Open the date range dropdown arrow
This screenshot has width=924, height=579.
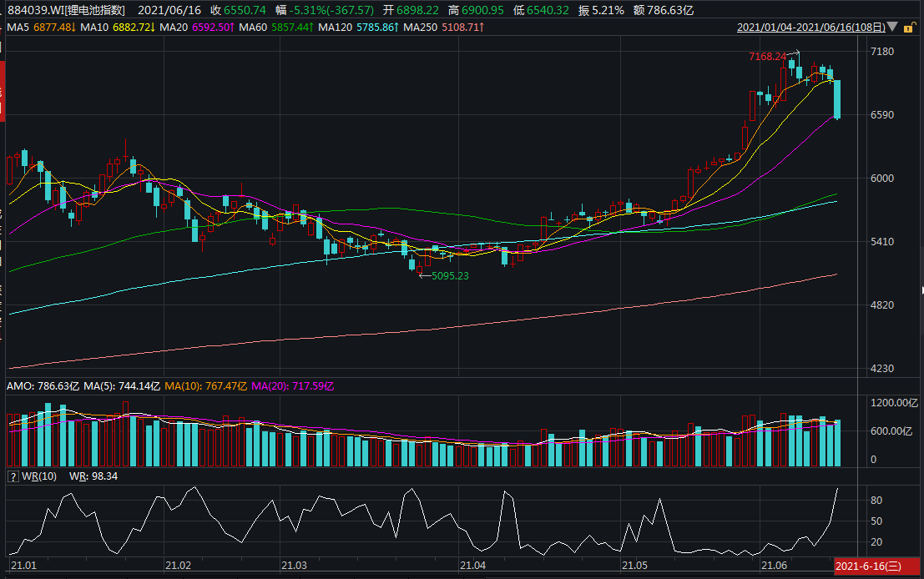pos(892,28)
